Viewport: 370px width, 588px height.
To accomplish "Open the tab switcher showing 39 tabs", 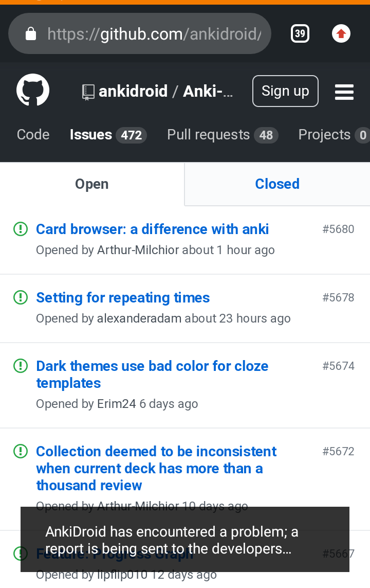I will [300, 34].
